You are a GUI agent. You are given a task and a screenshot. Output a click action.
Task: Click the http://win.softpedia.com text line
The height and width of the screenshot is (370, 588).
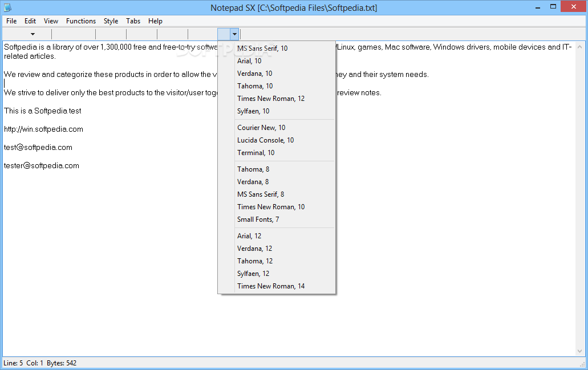[x=43, y=129]
